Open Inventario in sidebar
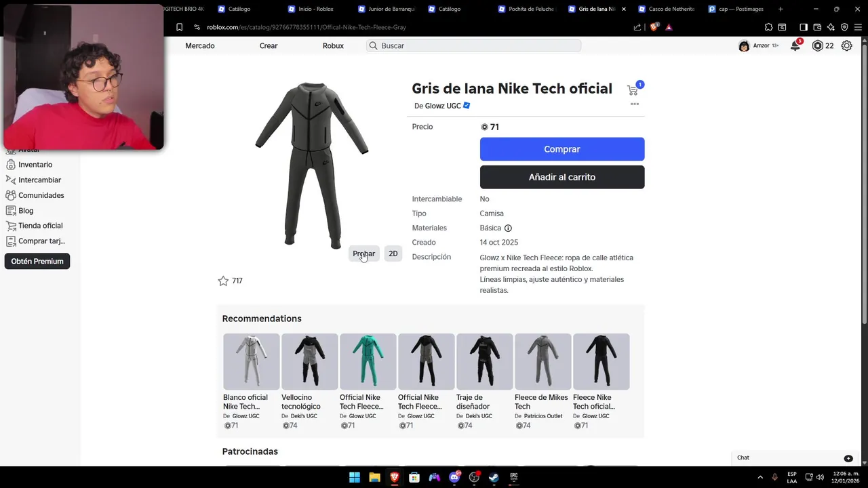Screen dimensions: 868x488 point(35,165)
